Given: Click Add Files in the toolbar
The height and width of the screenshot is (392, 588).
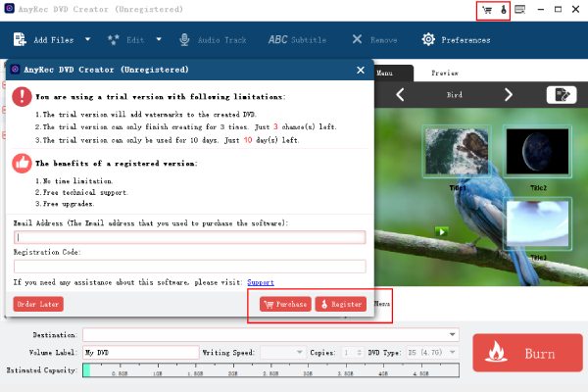Looking at the screenshot, I should 44,40.
